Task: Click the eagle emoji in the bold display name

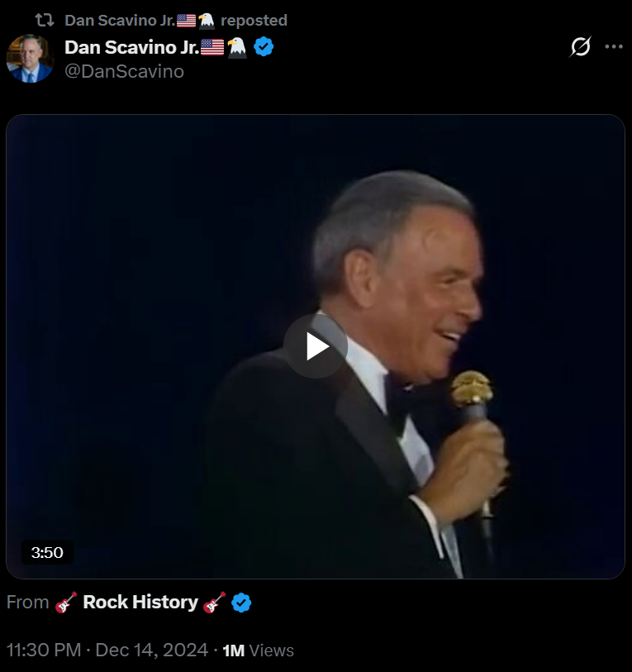Action: (237, 47)
